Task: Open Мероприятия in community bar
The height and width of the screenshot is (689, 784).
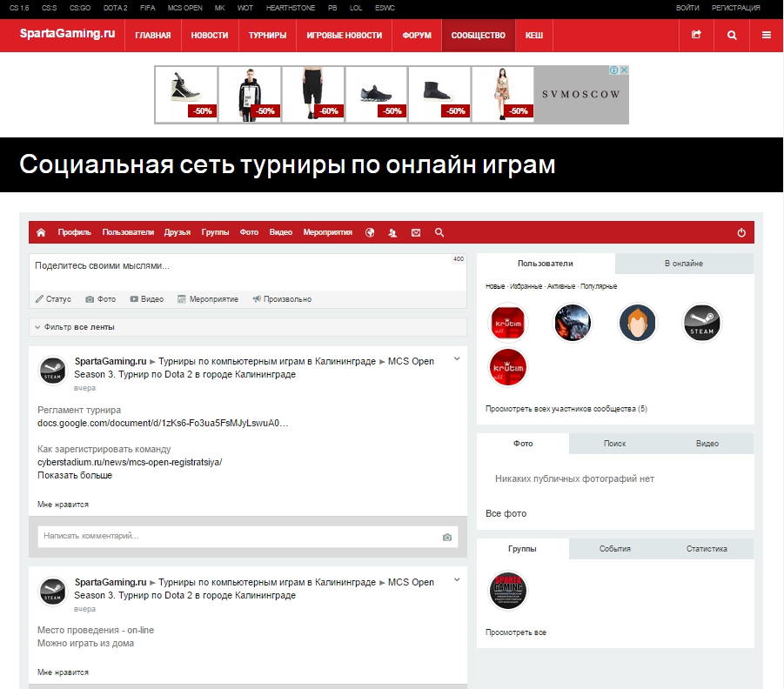Action: 328,232
